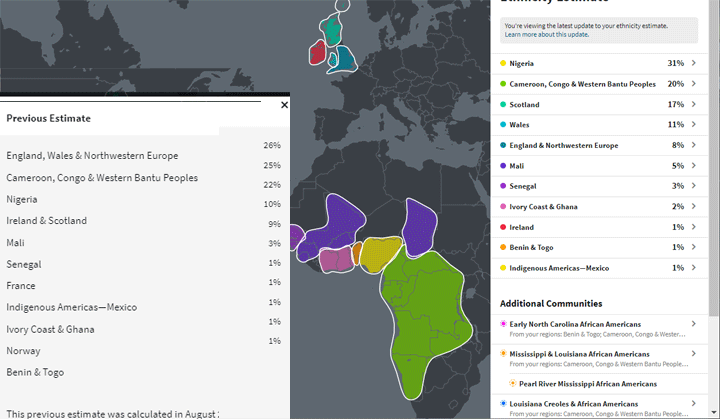This screenshot has width=720, height=419.
Task: Click Ireland & Scotland in previous estimate
Action: 46,221
